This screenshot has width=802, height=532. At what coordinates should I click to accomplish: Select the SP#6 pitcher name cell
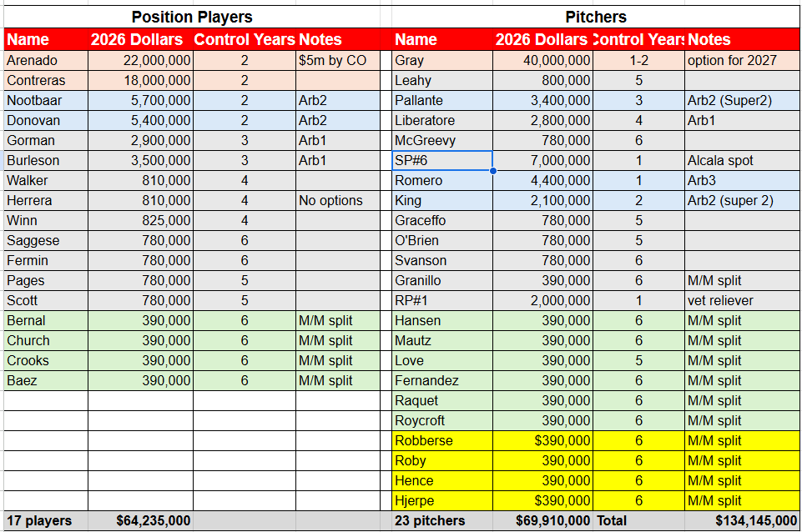pyautogui.click(x=441, y=160)
